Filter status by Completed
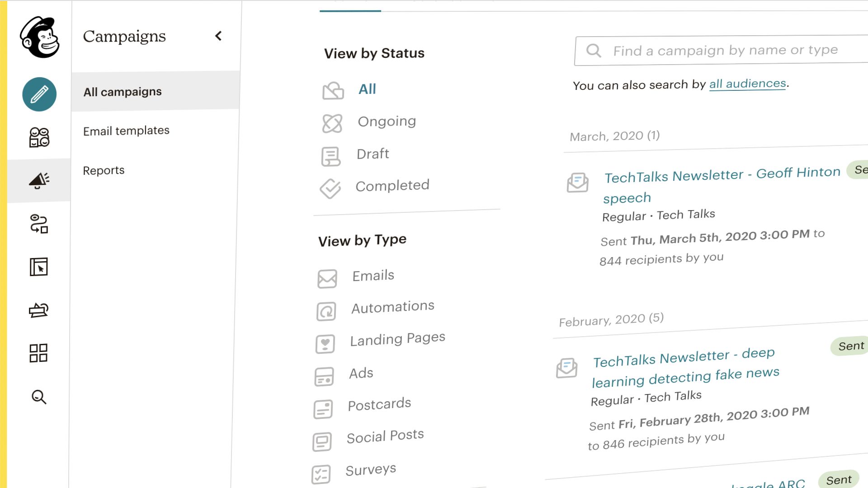This screenshot has width=868, height=488. [392, 185]
